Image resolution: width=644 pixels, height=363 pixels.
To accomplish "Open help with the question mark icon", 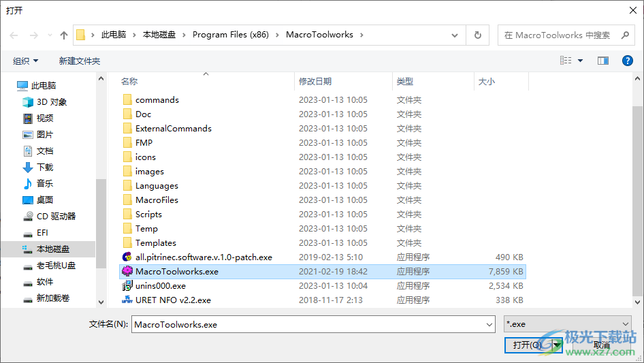I will tap(627, 61).
